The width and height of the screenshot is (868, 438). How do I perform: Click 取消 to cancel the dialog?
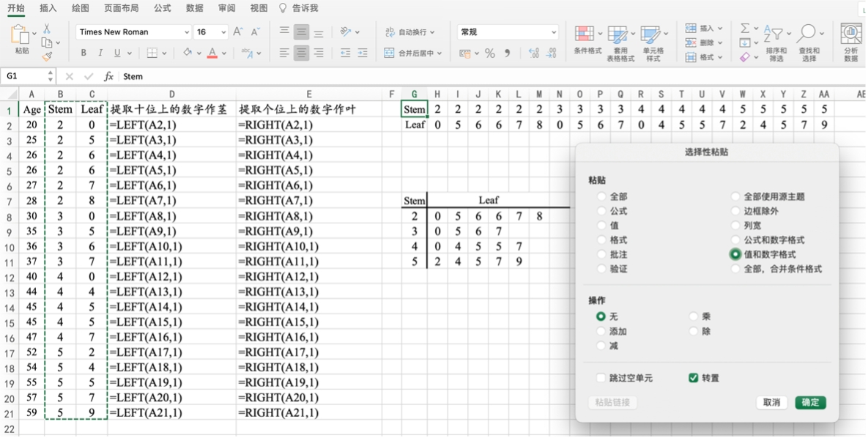[x=771, y=403]
